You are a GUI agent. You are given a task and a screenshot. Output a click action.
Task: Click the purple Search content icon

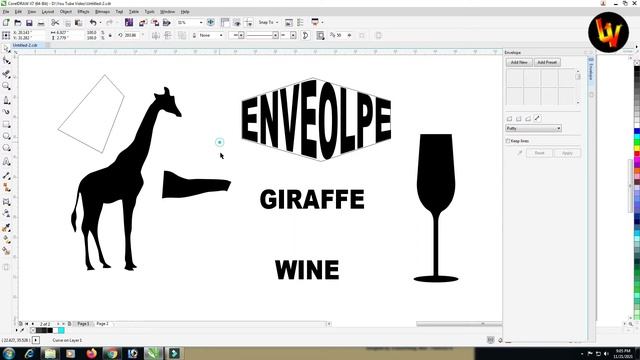pyautogui.click(x=129, y=22)
